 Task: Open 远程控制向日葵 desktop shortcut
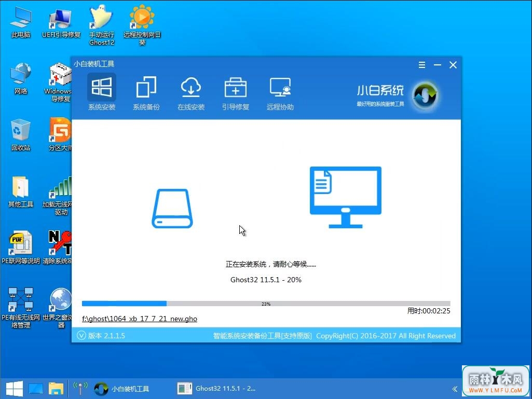tap(142, 26)
